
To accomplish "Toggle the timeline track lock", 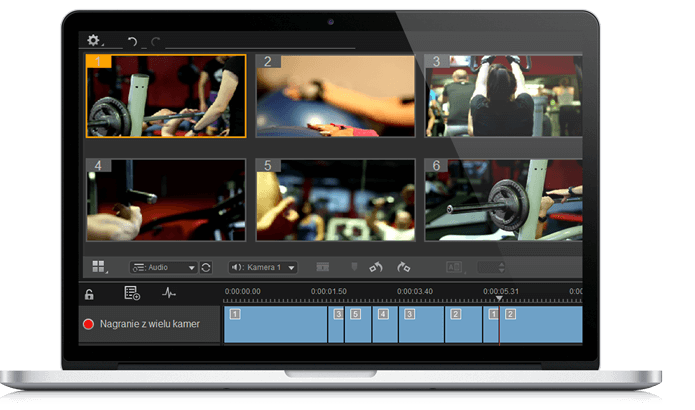I will coord(89,294).
